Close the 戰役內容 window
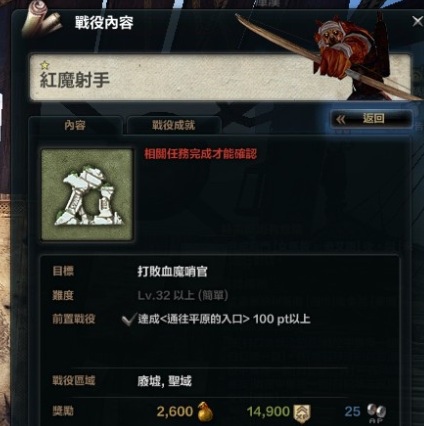The height and width of the screenshot is (426, 424). click(417, 22)
